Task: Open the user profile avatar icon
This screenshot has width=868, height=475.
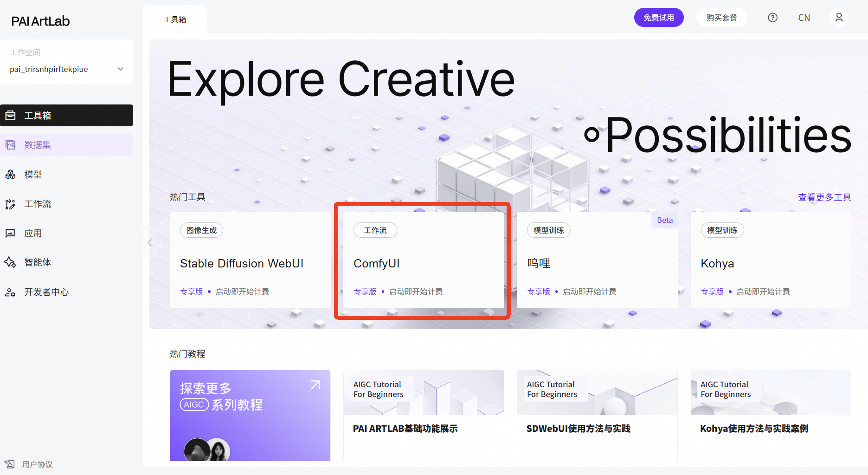Action: tap(839, 18)
